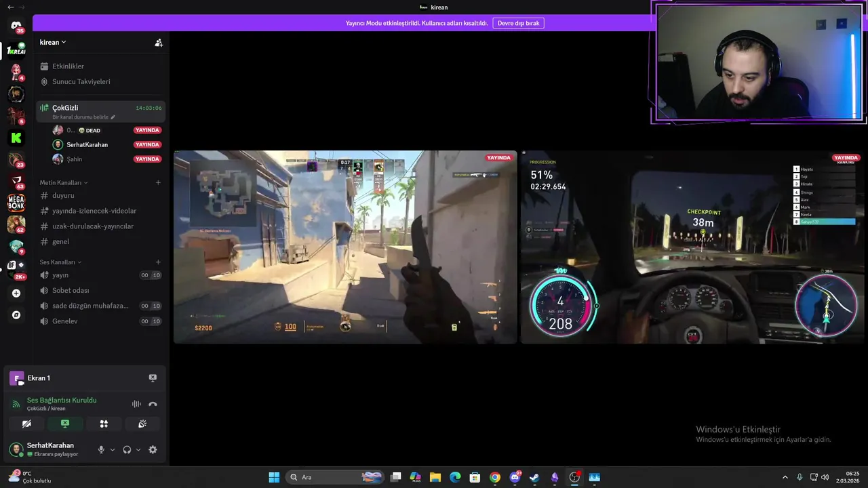The image size is (868, 488).
Task: Open Discover servers compass icon
Action: click(x=16, y=315)
